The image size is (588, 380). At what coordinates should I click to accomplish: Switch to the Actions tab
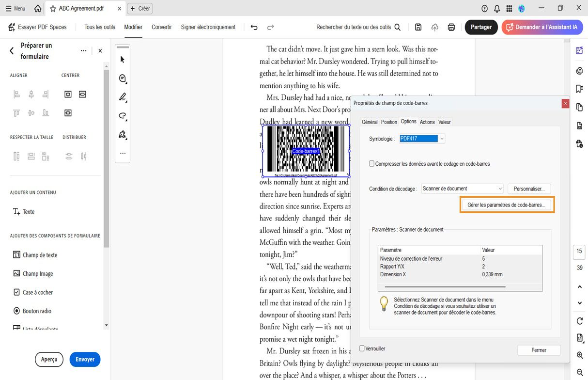click(x=427, y=122)
